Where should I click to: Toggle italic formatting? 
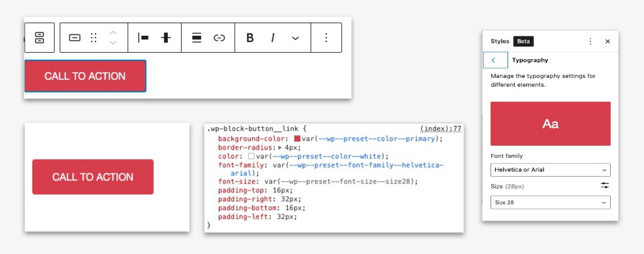coord(272,38)
